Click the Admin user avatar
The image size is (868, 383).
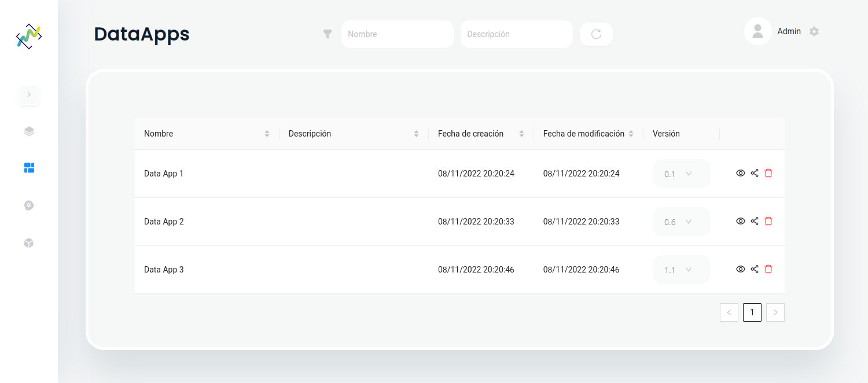coord(758,31)
